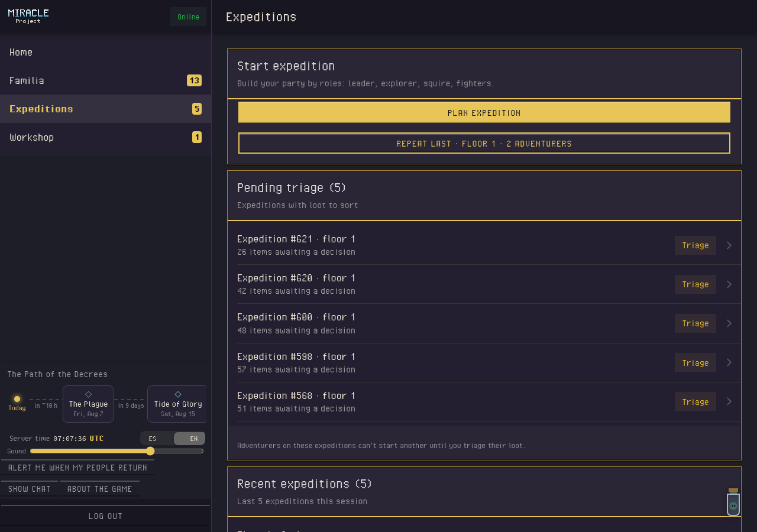Expand Expedition #568 chevron arrow
The width and height of the screenshot is (757, 532).
coord(729,401)
